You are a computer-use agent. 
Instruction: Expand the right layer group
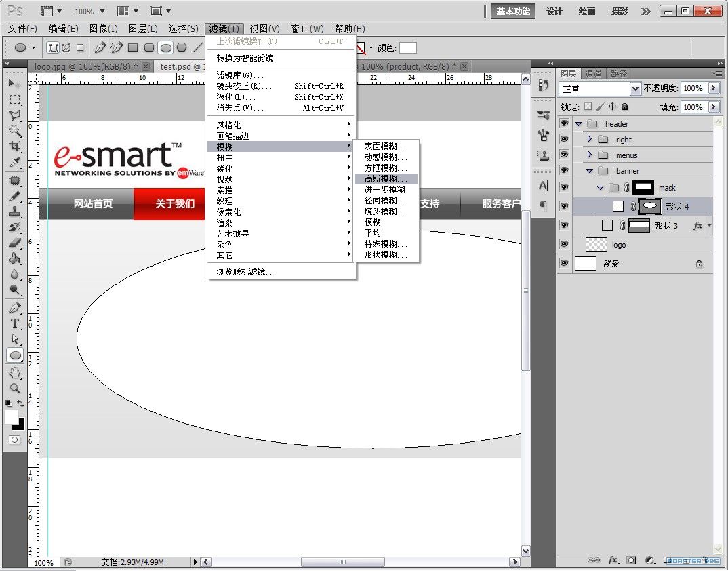pos(590,139)
